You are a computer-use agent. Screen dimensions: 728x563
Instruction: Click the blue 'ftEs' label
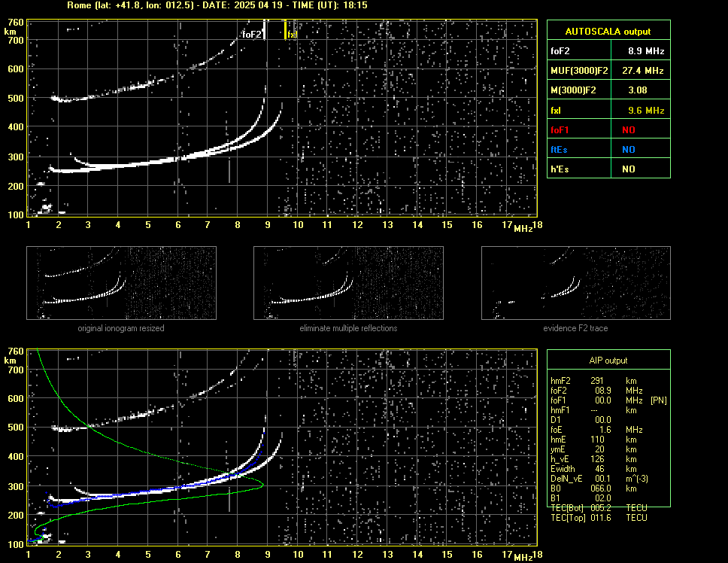[x=559, y=149]
